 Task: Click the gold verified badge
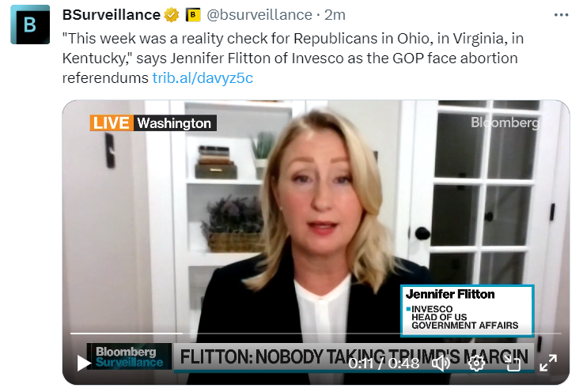172,15
